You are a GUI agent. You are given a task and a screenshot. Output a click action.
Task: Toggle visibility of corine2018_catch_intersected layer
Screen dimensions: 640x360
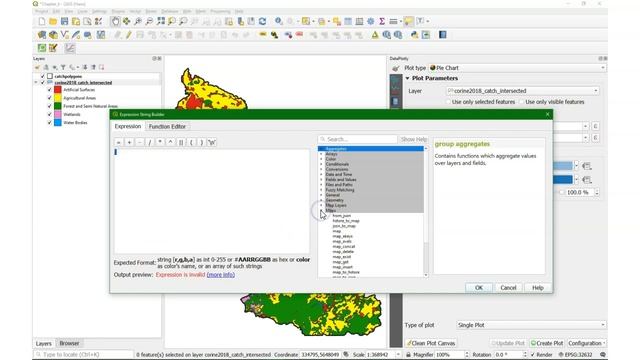point(42,82)
